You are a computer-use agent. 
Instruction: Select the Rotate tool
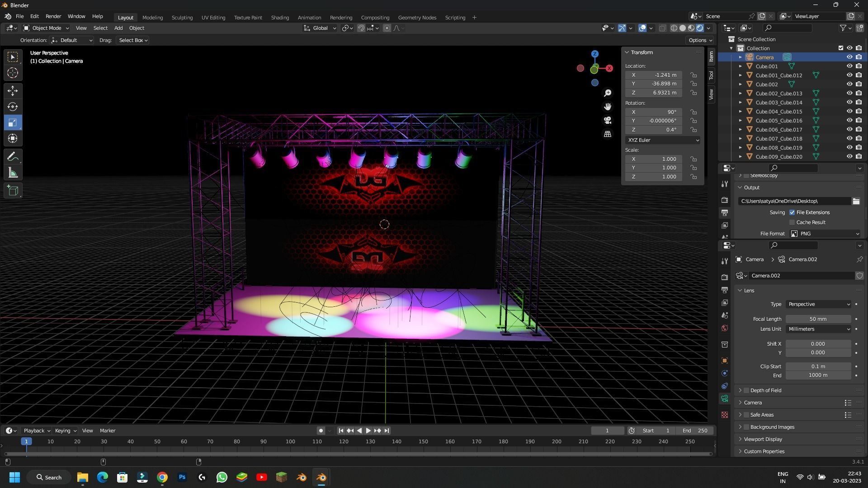(13, 107)
